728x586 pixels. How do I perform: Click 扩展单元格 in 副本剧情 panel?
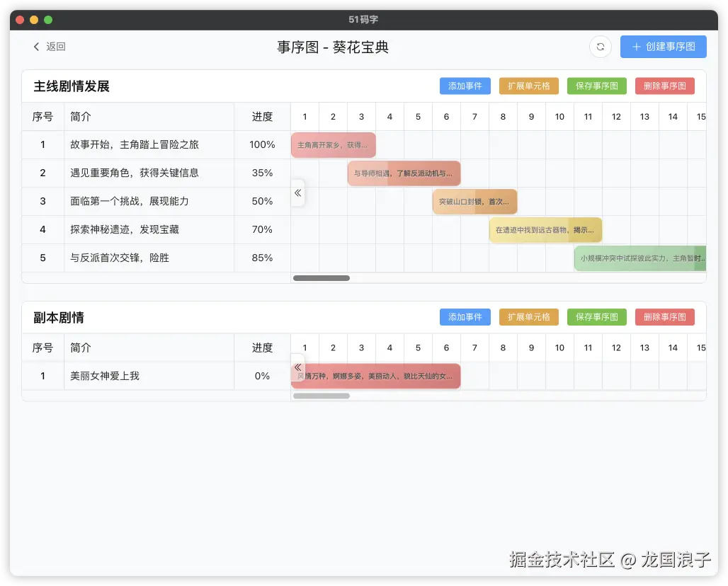coord(528,317)
